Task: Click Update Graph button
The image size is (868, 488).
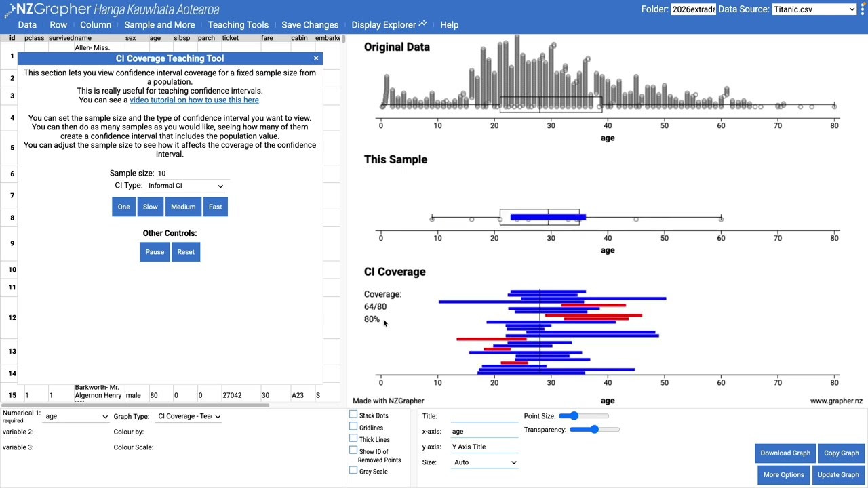Action: tap(838, 475)
